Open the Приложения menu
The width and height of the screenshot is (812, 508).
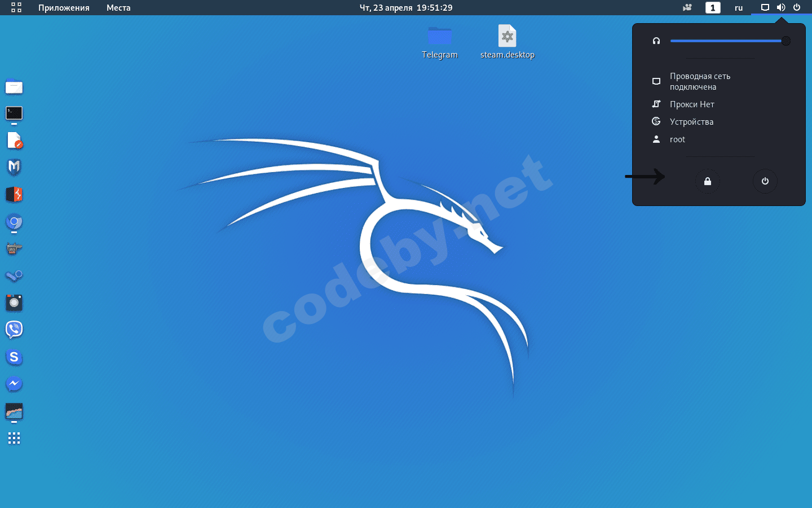[63, 8]
